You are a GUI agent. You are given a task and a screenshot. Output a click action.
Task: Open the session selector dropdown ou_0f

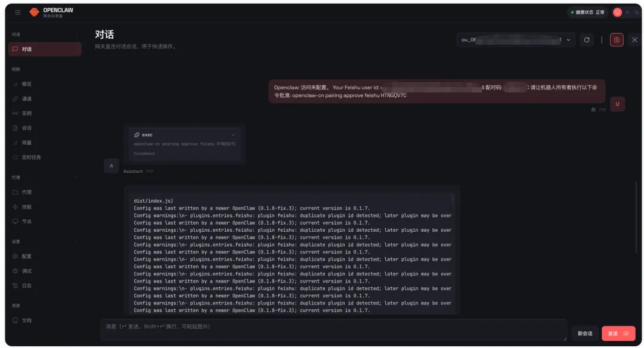(516, 40)
